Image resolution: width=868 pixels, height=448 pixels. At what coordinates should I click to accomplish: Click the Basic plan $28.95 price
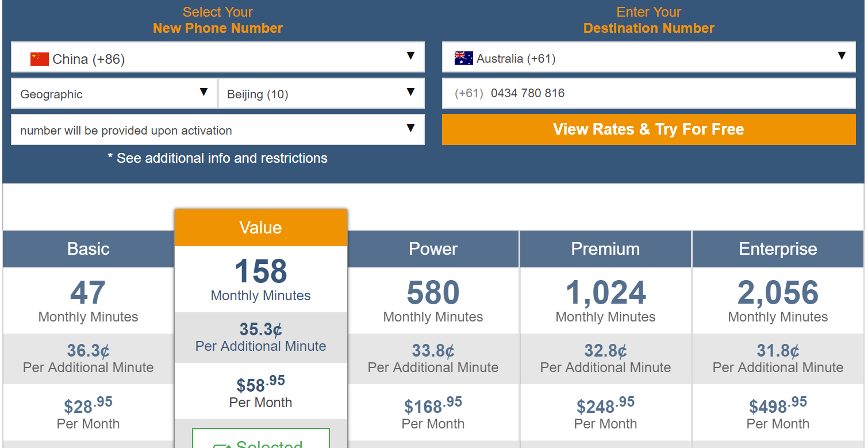(89, 404)
